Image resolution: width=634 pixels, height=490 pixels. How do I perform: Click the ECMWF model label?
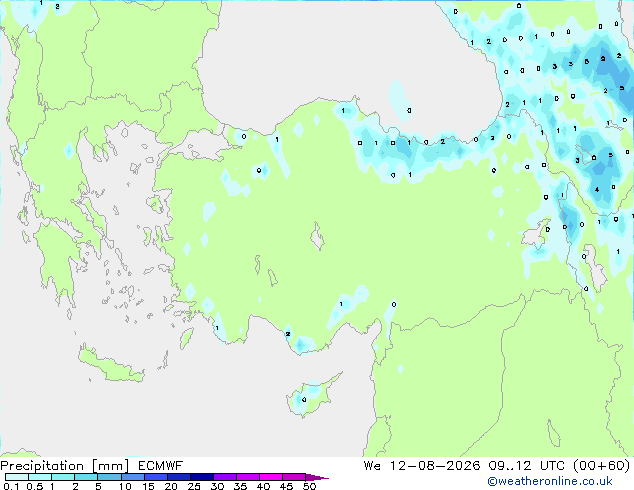[160, 466]
